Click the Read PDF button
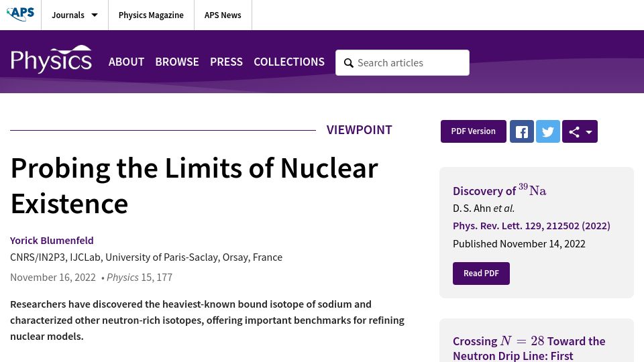Image resolution: width=644 pixels, height=362 pixels. (x=481, y=274)
